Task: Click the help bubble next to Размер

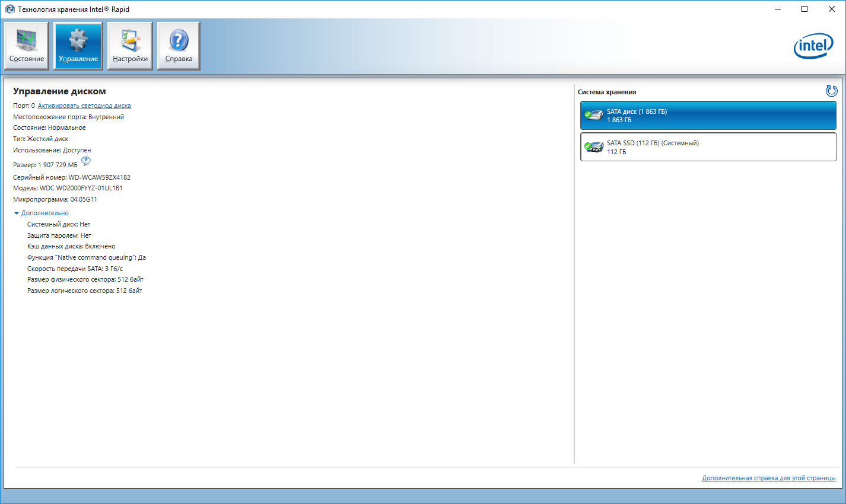Action: pos(86,161)
